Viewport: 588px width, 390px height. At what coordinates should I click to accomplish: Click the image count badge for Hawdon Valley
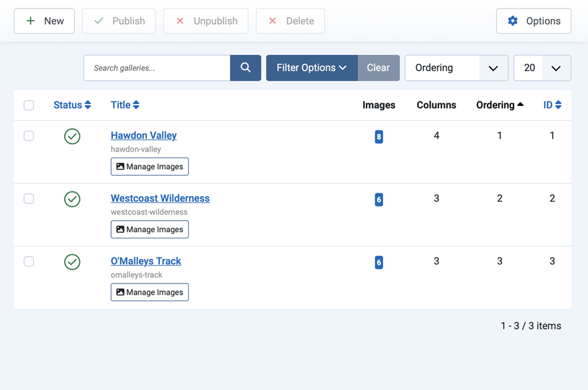tap(379, 137)
